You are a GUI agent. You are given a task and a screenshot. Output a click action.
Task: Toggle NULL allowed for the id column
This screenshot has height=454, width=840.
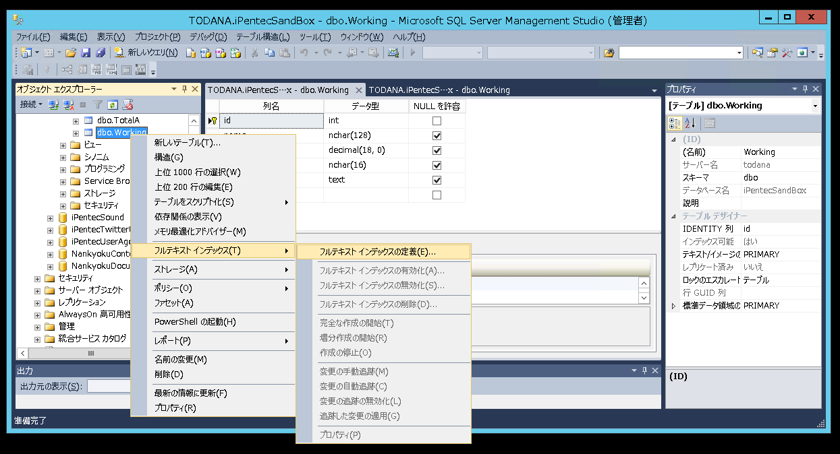[437, 121]
